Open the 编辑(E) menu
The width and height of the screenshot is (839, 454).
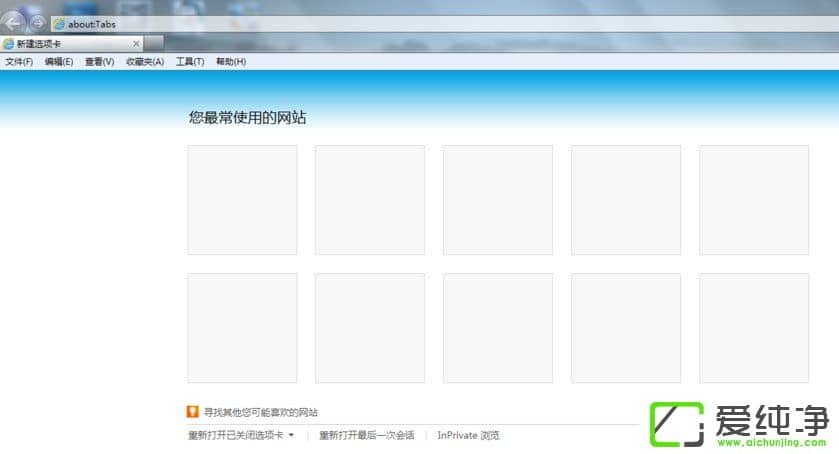pyautogui.click(x=59, y=62)
